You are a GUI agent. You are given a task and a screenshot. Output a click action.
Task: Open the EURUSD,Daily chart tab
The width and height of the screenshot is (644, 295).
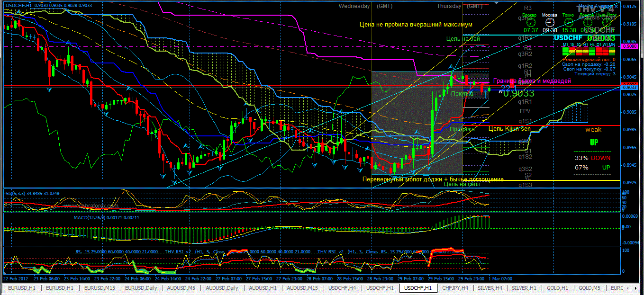(x=140, y=288)
